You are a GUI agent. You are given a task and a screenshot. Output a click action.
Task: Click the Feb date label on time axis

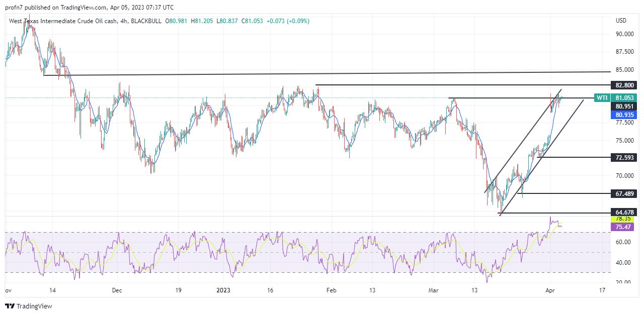click(331, 290)
